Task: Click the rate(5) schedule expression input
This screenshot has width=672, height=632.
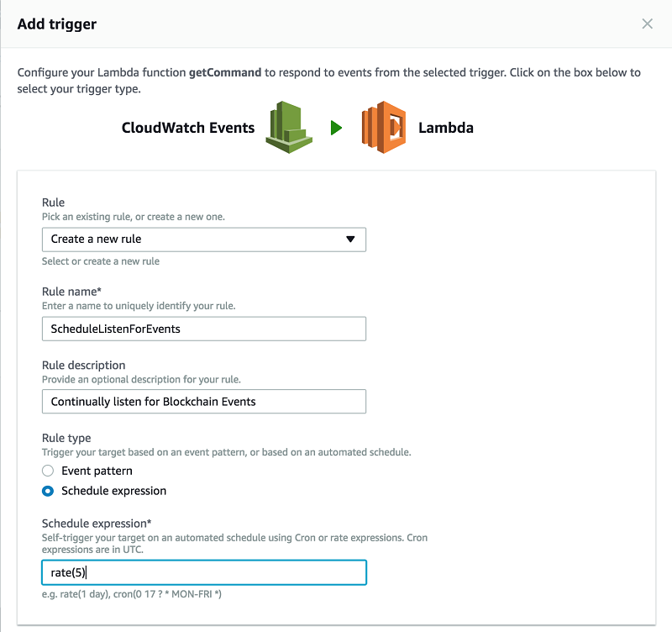Action: click(x=204, y=572)
